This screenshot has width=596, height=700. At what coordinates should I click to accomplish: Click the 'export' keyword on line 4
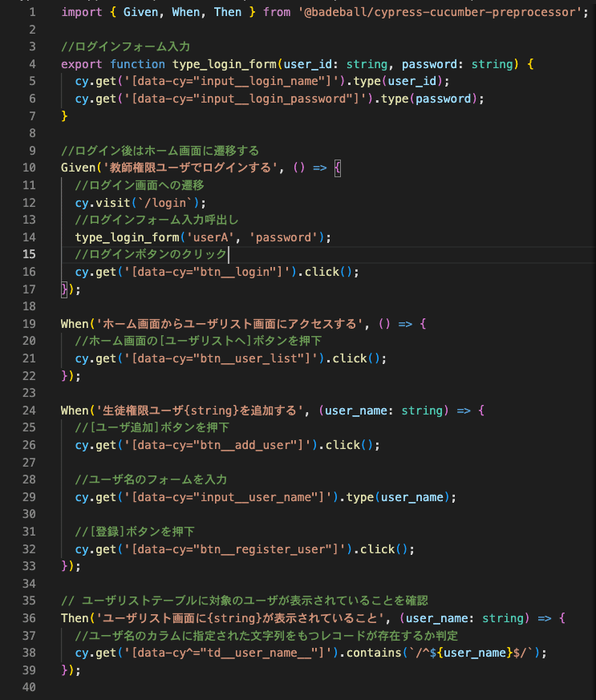tap(82, 64)
